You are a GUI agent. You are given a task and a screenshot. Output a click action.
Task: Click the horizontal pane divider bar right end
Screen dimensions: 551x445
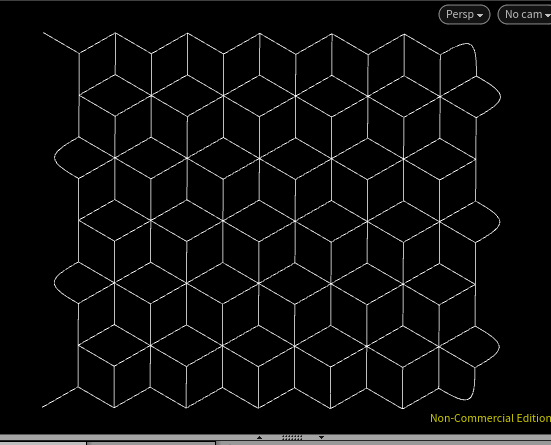pyautogui.click(x=492, y=438)
